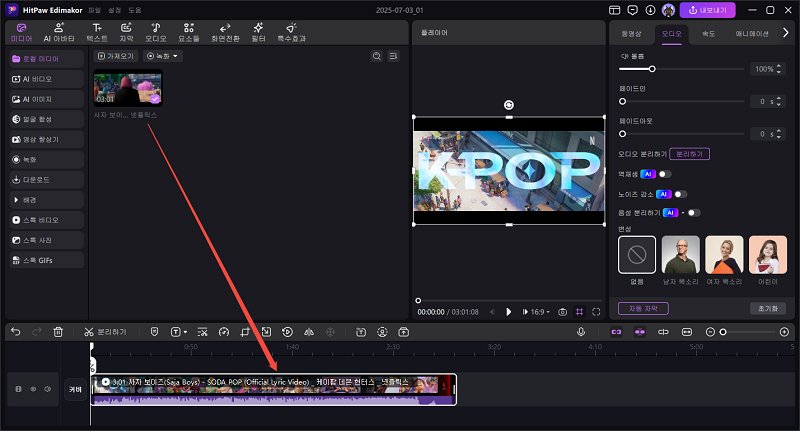
Task: Click the 가져오기 import button
Action: click(x=116, y=56)
